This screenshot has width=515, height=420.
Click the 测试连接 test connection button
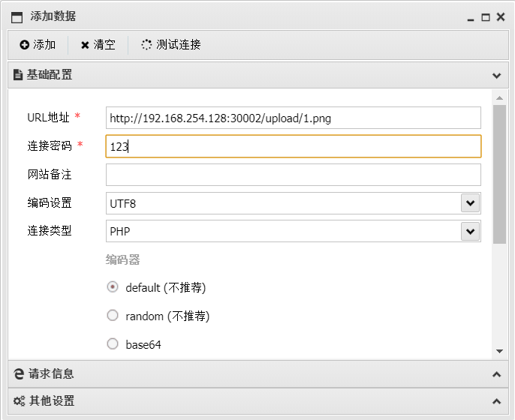point(171,45)
